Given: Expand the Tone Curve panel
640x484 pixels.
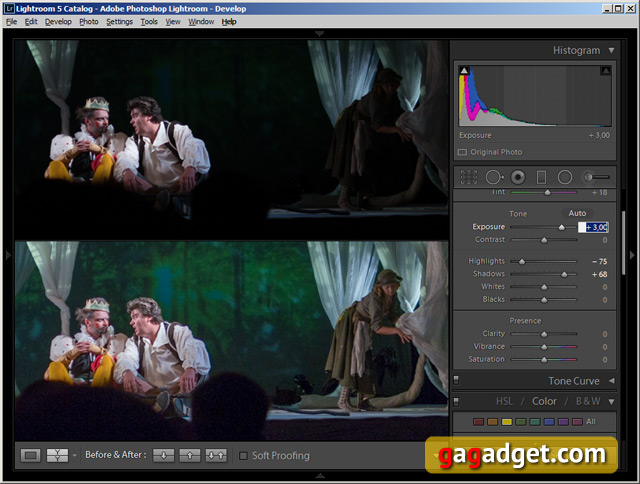Looking at the screenshot, I should click(611, 381).
